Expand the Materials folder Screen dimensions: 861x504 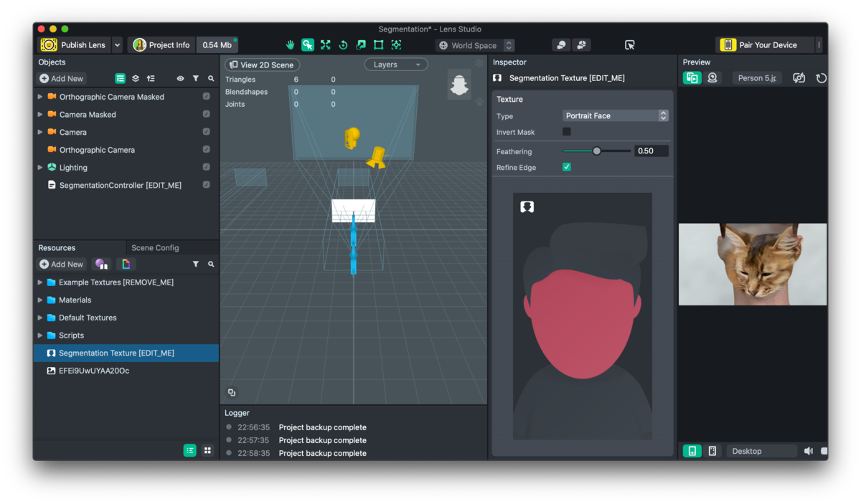(40, 300)
